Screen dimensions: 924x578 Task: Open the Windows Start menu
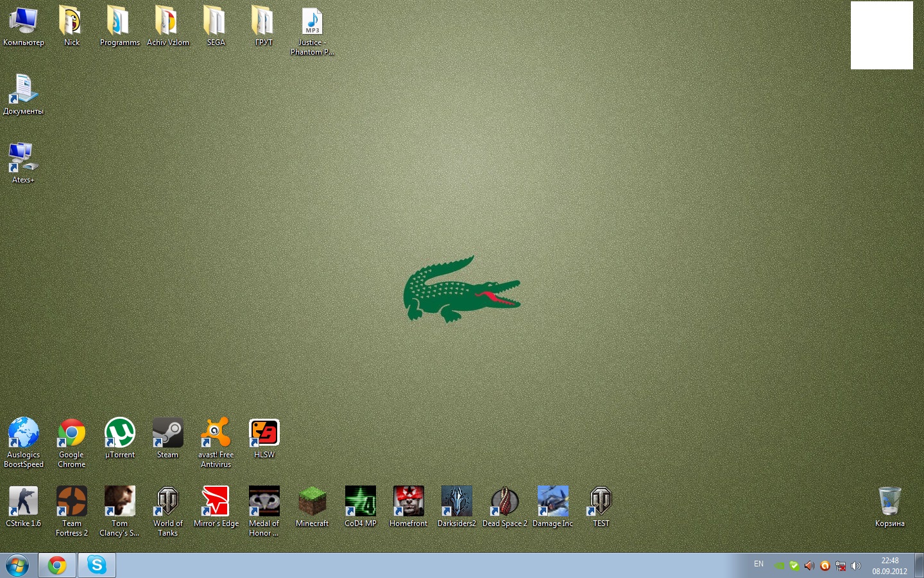click(17, 566)
